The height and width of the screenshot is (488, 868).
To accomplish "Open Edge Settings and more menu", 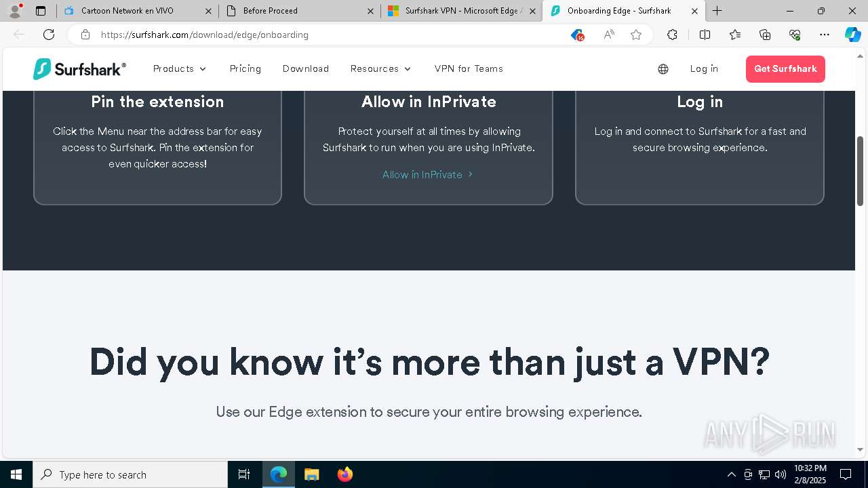I will [x=825, y=35].
